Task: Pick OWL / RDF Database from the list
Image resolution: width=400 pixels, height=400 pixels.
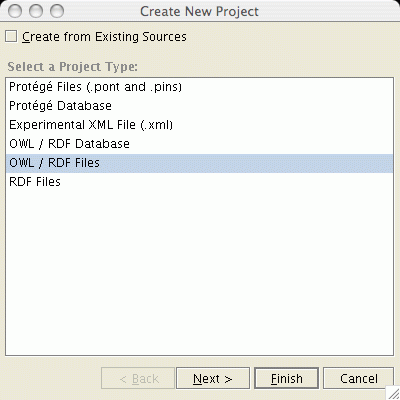Action: coord(199,144)
